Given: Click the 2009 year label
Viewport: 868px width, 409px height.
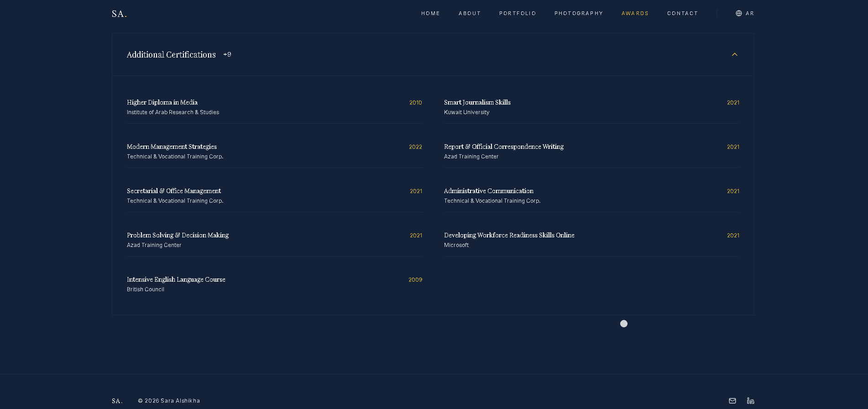Looking at the screenshot, I should click(x=415, y=280).
